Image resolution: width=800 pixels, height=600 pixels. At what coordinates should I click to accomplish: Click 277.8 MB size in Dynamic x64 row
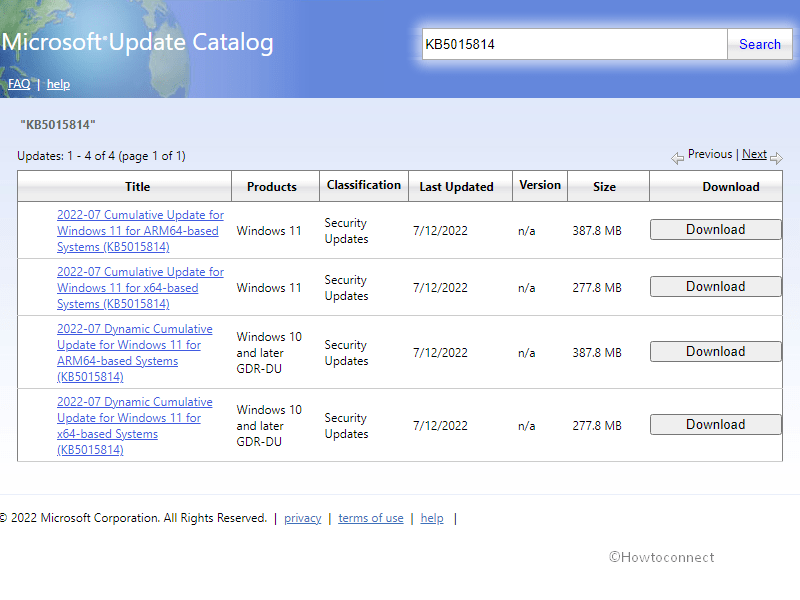coord(597,426)
